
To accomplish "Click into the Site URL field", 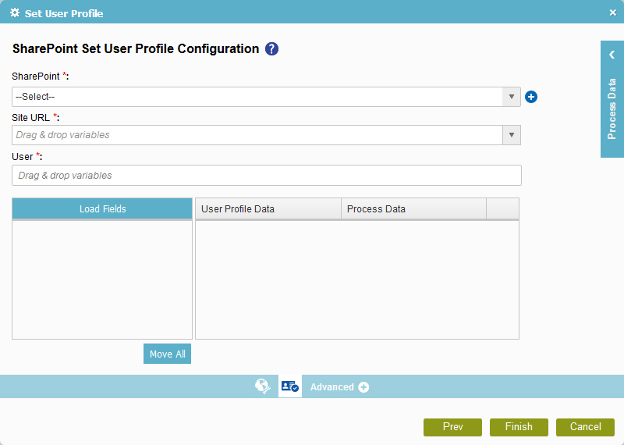I will 257,135.
